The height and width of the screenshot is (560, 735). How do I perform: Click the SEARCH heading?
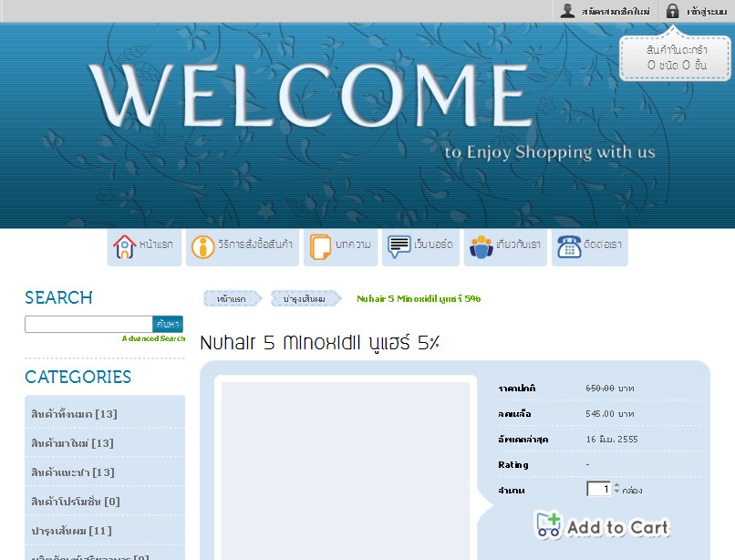point(58,298)
